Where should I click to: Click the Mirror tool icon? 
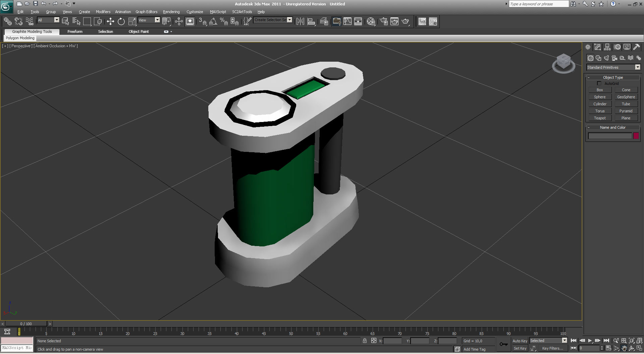[x=300, y=21]
